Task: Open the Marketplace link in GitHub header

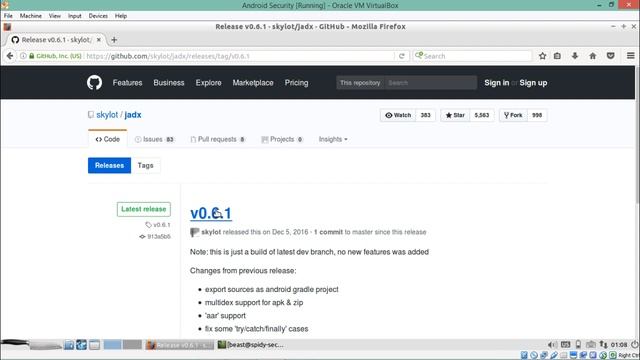Action: (253, 82)
